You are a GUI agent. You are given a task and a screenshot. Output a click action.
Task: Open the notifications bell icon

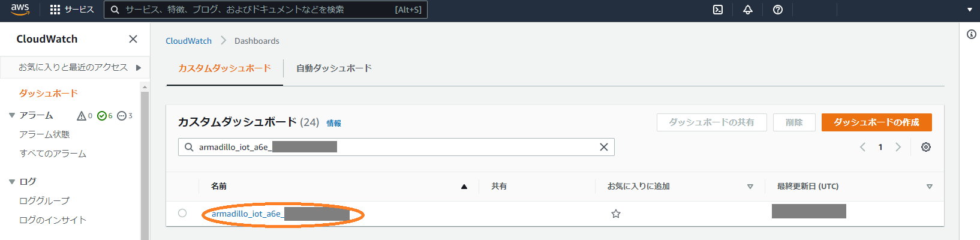748,10
